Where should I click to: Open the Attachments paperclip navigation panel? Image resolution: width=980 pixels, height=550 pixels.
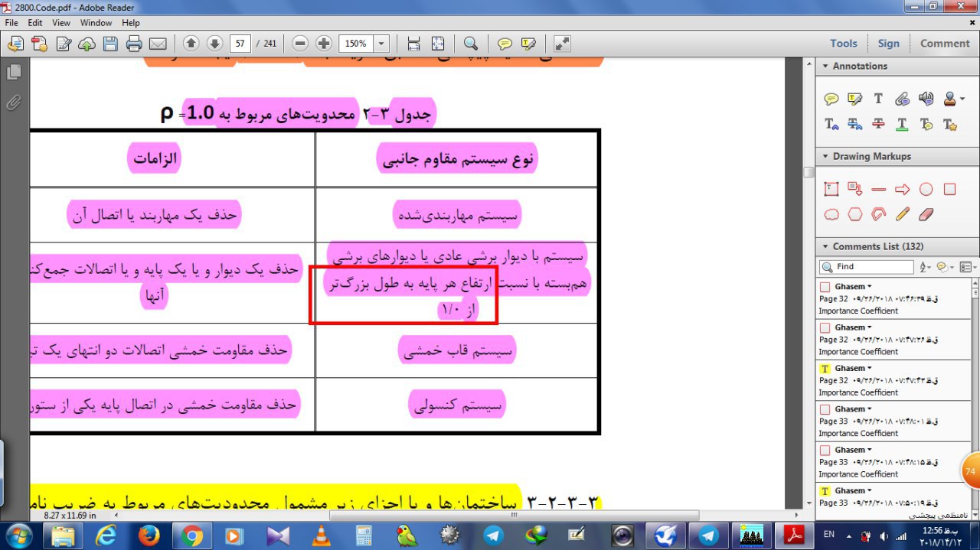click(x=14, y=103)
